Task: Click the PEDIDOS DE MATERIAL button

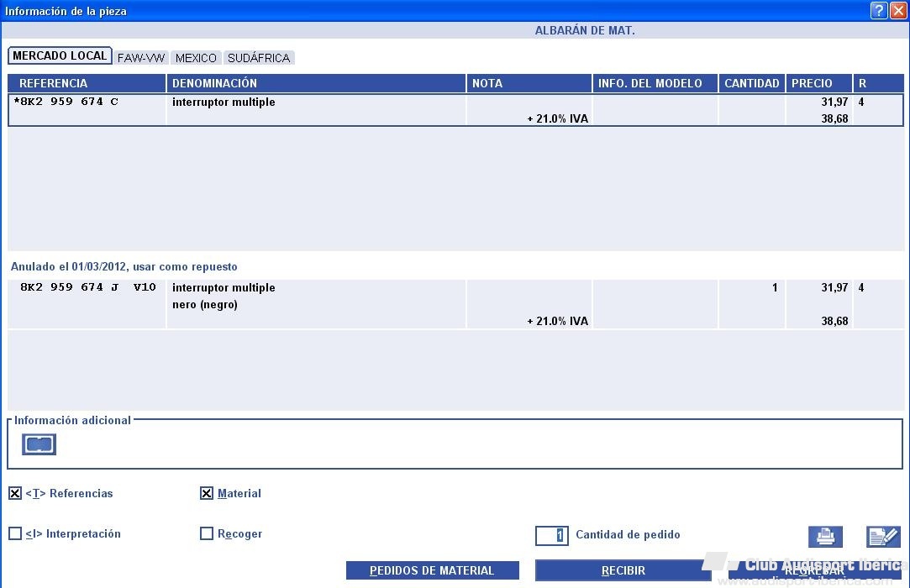Action: tap(433, 570)
